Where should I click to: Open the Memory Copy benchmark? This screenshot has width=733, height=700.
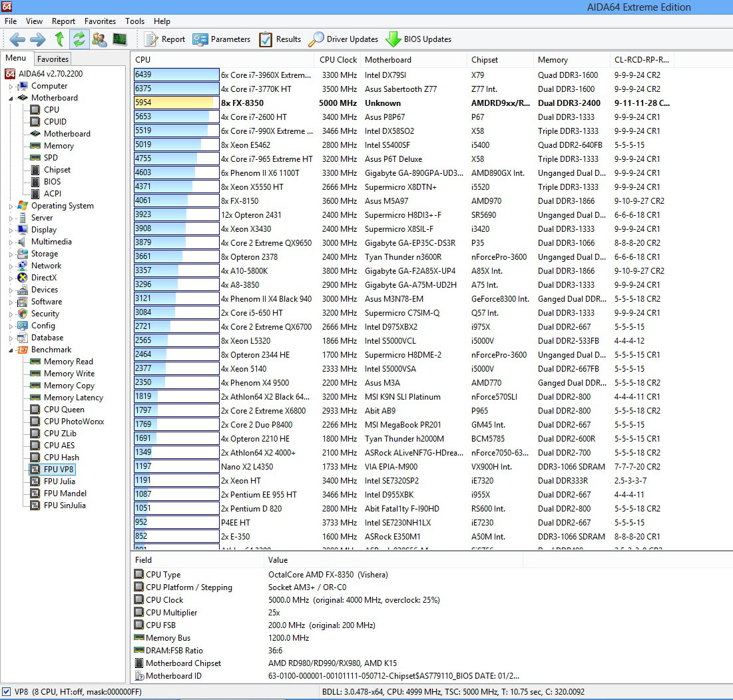pyautogui.click(x=62, y=386)
